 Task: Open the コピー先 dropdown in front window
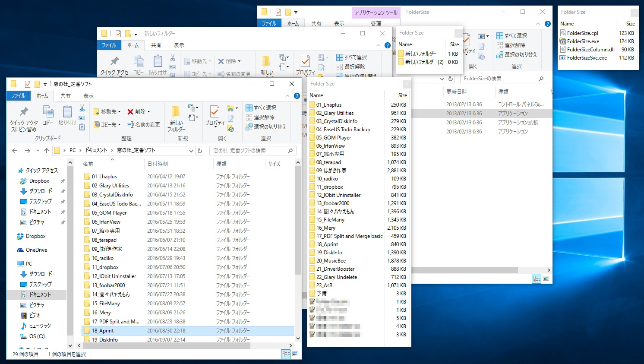pos(107,125)
